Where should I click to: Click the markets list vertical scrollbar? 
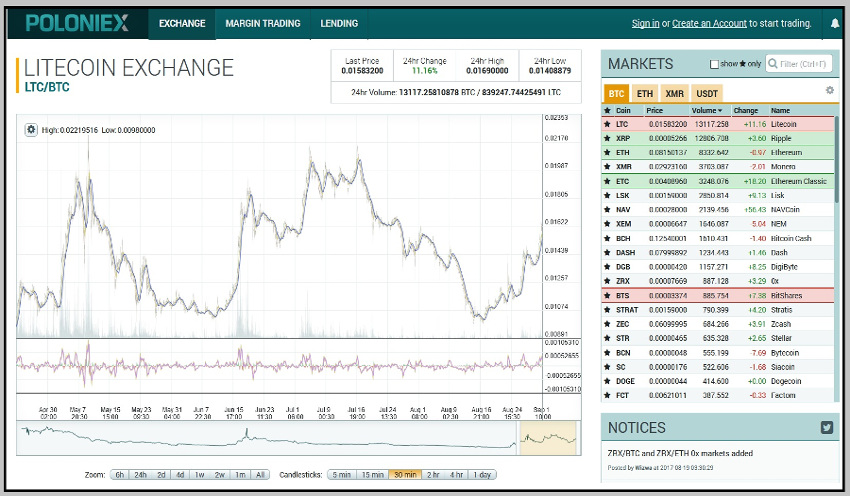[836, 160]
